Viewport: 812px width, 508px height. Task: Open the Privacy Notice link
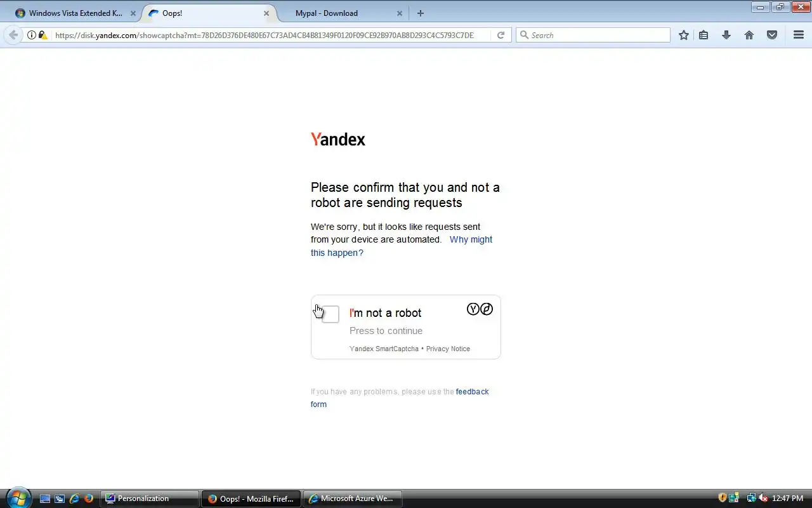(448, 349)
